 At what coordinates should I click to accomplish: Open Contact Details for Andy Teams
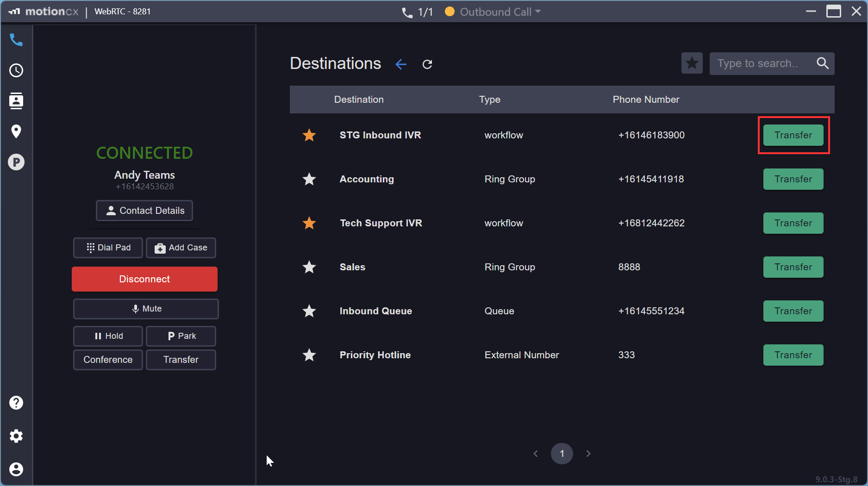tap(144, 211)
